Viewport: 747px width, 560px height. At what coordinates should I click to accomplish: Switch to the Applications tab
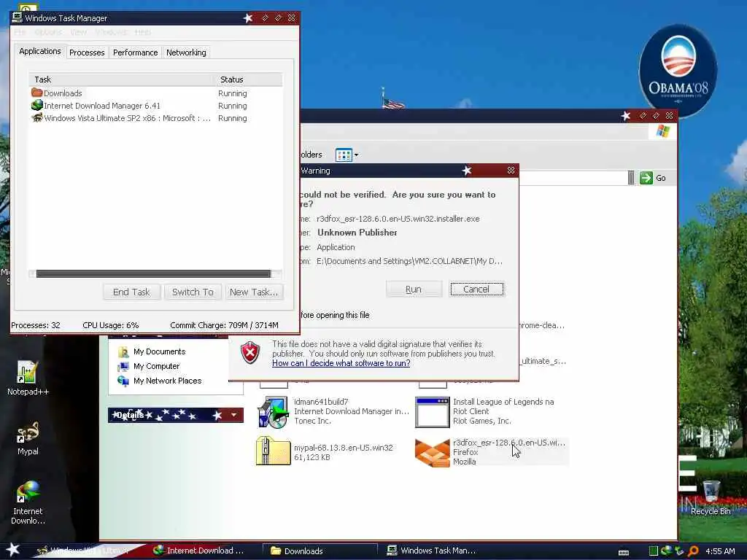coord(40,51)
